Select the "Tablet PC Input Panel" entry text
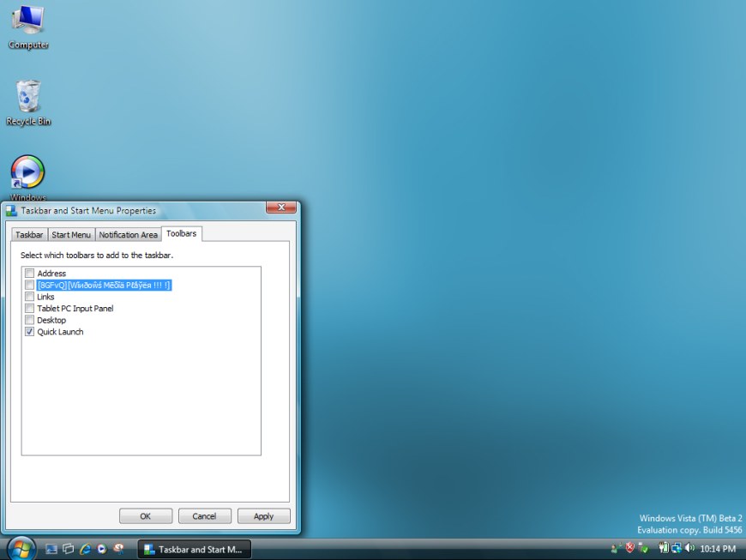746x560 pixels. click(x=75, y=309)
